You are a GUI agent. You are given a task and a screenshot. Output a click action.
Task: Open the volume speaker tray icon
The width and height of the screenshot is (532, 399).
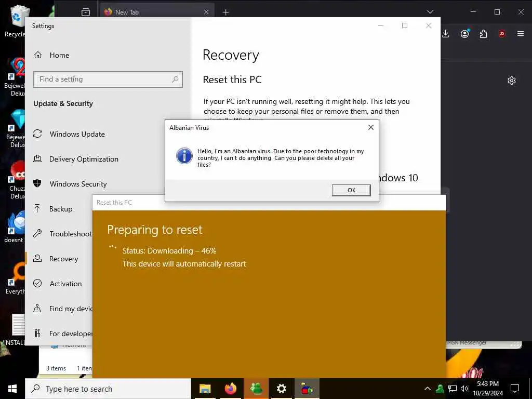coord(464,389)
